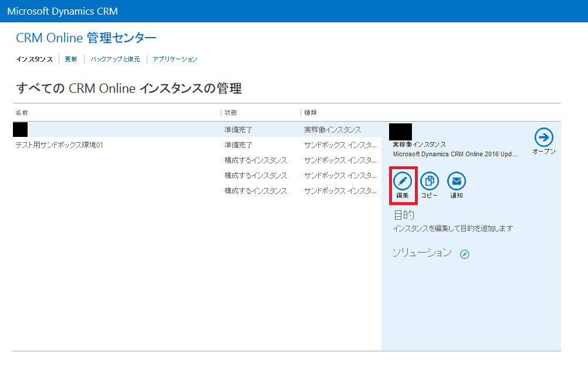
Task: Click the すべての CRM Online インスタンスの管理 heading
Action: pyautogui.click(x=129, y=89)
